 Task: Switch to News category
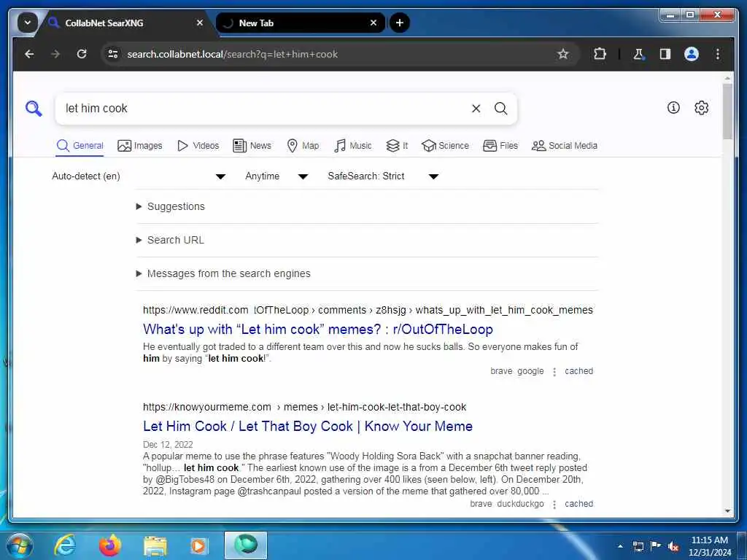coord(252,146)
